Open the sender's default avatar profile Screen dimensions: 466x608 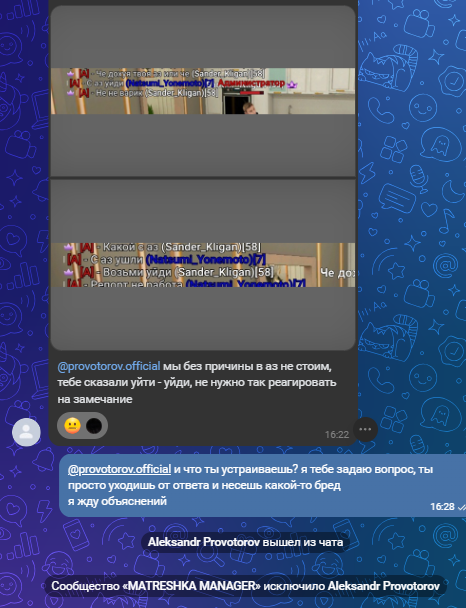pos(26,432)
